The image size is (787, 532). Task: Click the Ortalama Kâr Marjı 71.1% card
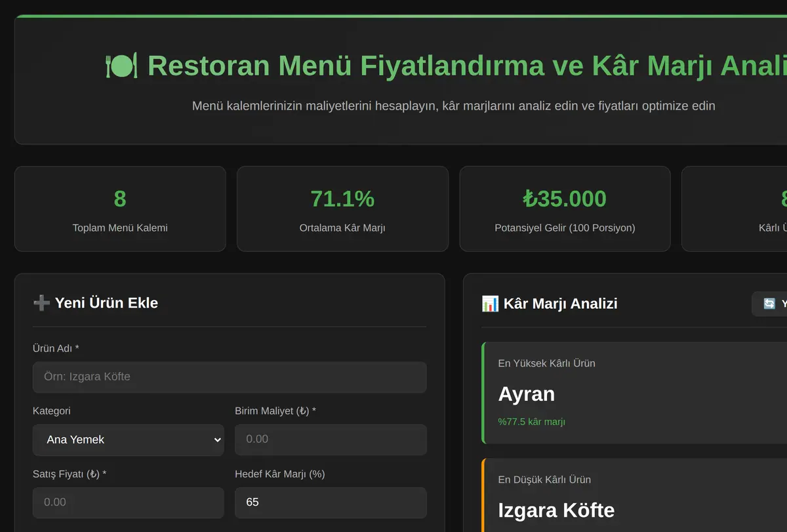tap(342, 209)
